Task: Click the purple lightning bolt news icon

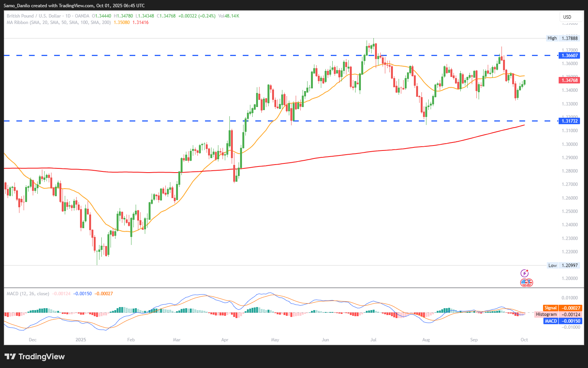Action: (x=525, y=273)
